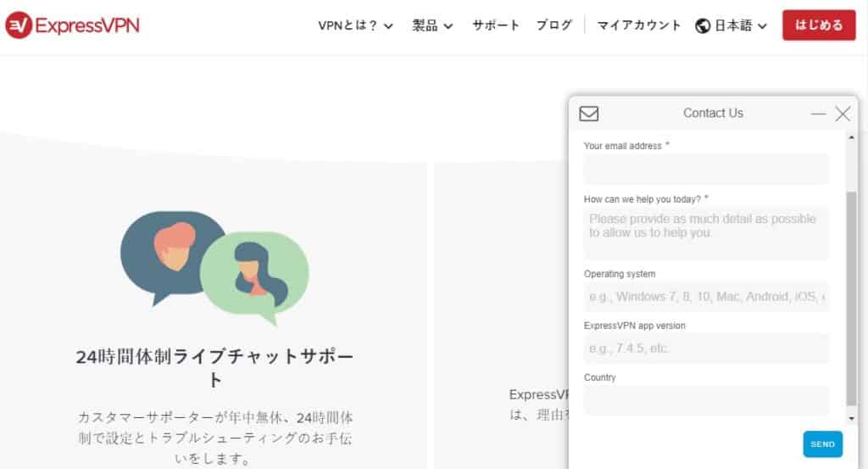Click the Operating system label
Viewport: 868px width, 469px height.
pos(620,274)
